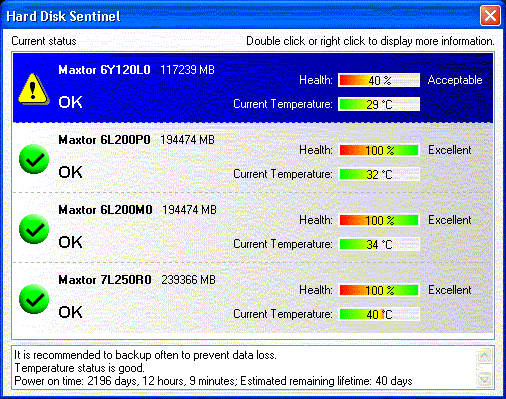Select the Maxtor 6Y120L0 disk name
The image size is (506, 399).
click(x=104, y=70)
